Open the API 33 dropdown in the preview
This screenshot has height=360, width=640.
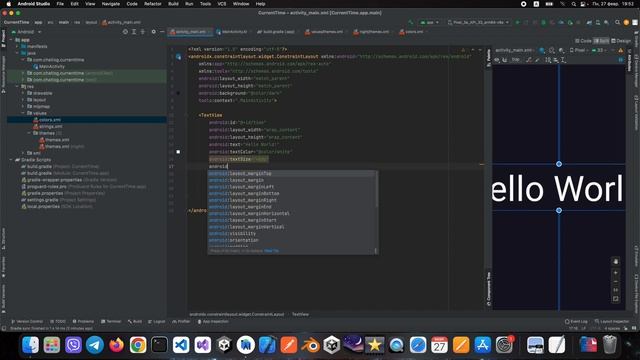tap(599, 50)
